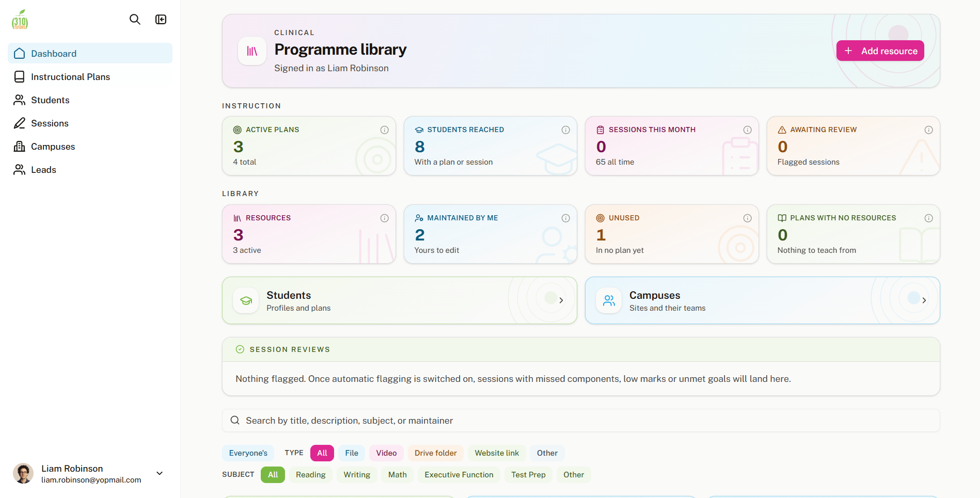Click the graduation cap icon on Students card
The height and width of the screenshot is (498, 980).
246,300
